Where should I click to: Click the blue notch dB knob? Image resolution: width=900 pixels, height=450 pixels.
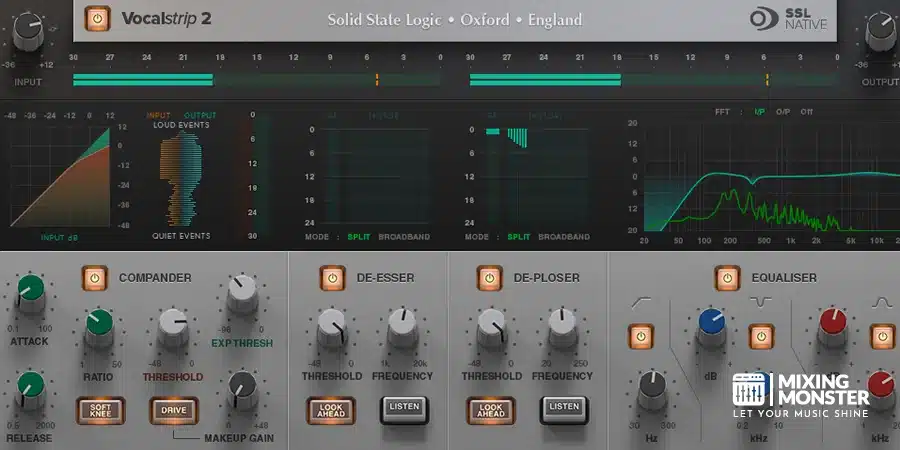[x=712, y=327]
